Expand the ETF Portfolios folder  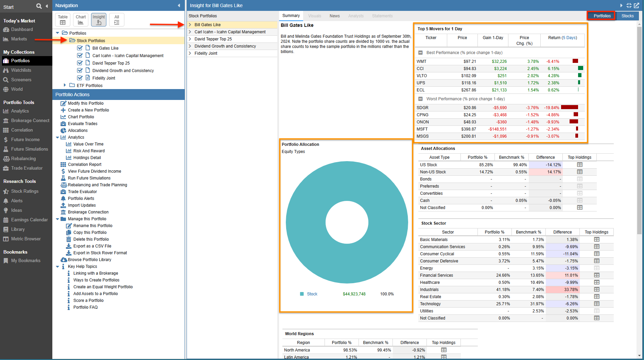click(x=65, y=85)
